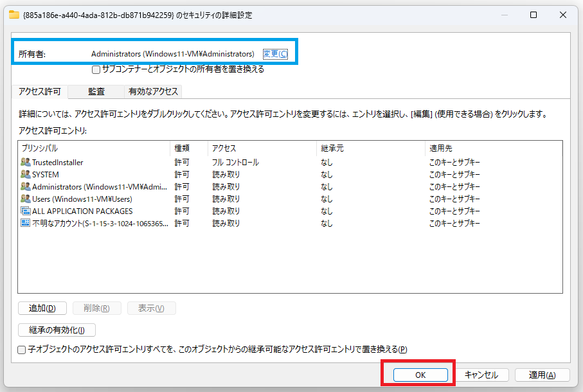Click the 削除(R) button
This screenshot has height=392, width=583.
pos(96,308)
